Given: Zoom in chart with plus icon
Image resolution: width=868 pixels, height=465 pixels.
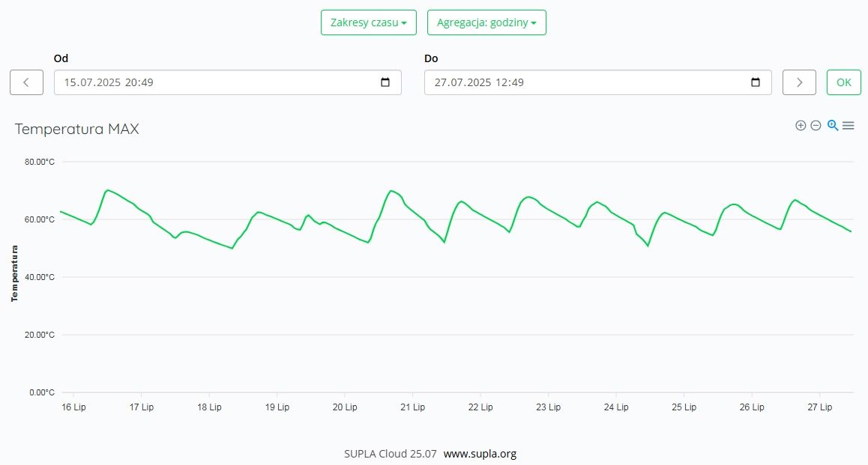Looking at the screenshot, I should pyautogui.click(x=801, y=126).
